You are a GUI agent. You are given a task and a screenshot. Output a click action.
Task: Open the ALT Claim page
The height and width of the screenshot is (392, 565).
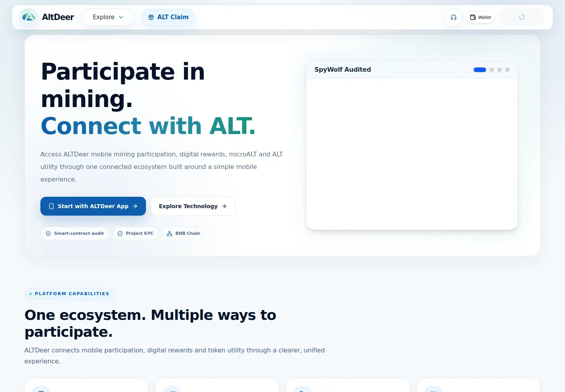[x=168, y=17]
